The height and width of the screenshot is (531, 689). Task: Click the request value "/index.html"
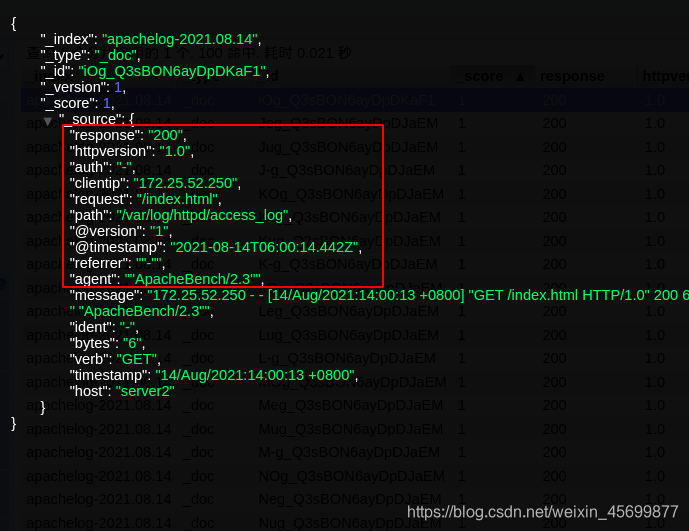click(x=178, y=199)
